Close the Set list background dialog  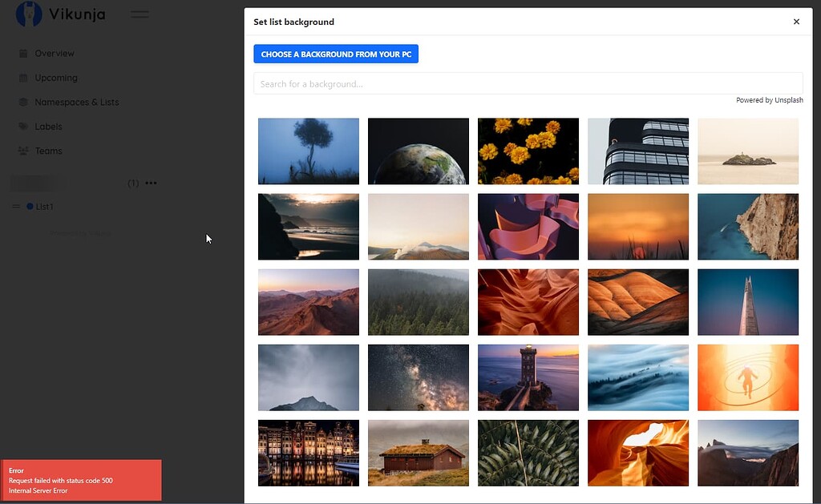click(796, 22)
